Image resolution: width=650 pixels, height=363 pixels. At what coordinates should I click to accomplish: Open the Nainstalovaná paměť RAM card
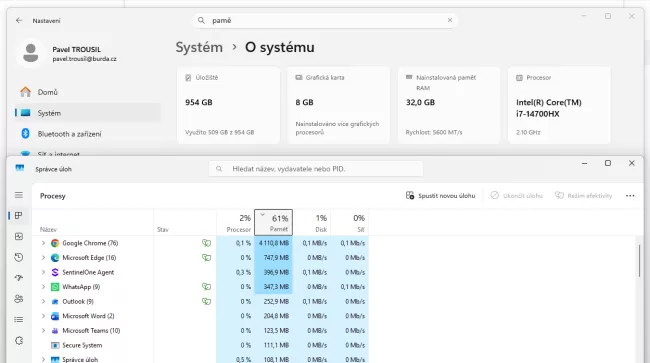tap(449, 105)
